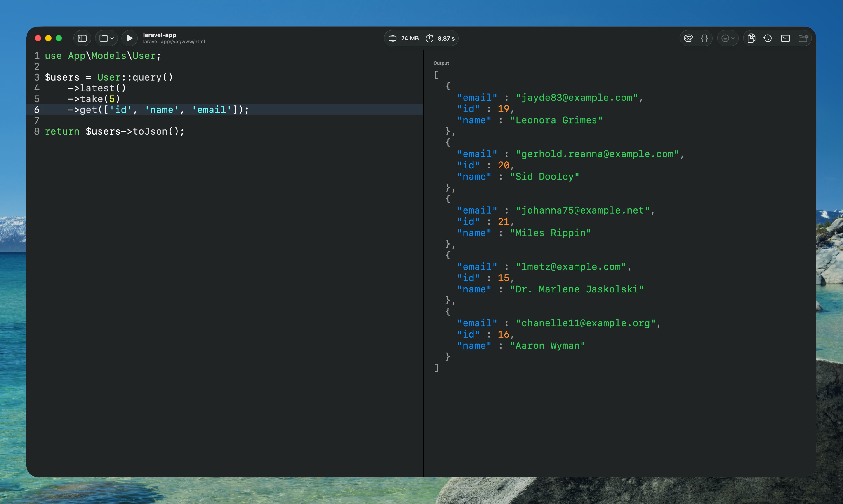Click the laravel-app project title
Viewport: 843px width, 504px height.
click(x=159, y=35)
